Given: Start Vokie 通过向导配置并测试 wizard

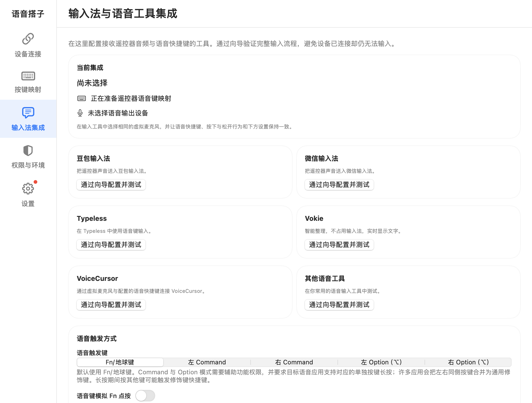Looking at the screenshot, I should pos(339,245).
